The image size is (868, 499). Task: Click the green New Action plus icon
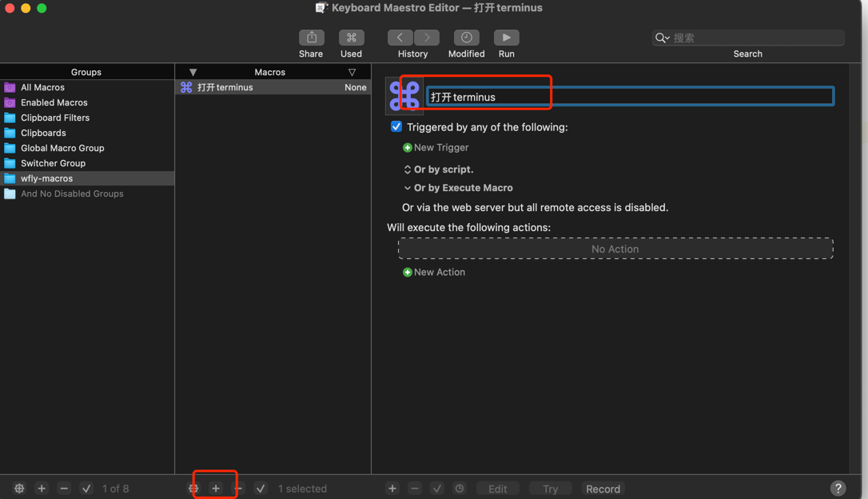tap(408, 273)
